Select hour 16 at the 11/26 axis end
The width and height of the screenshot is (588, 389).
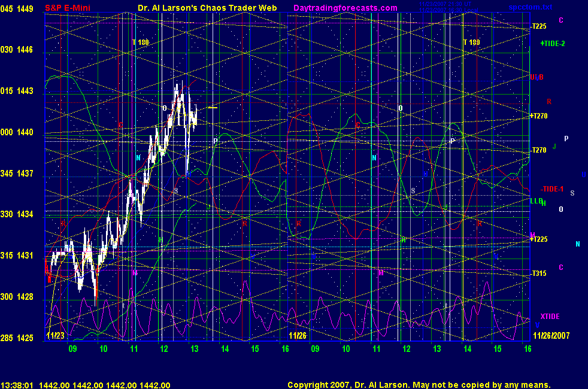point(528,349)
